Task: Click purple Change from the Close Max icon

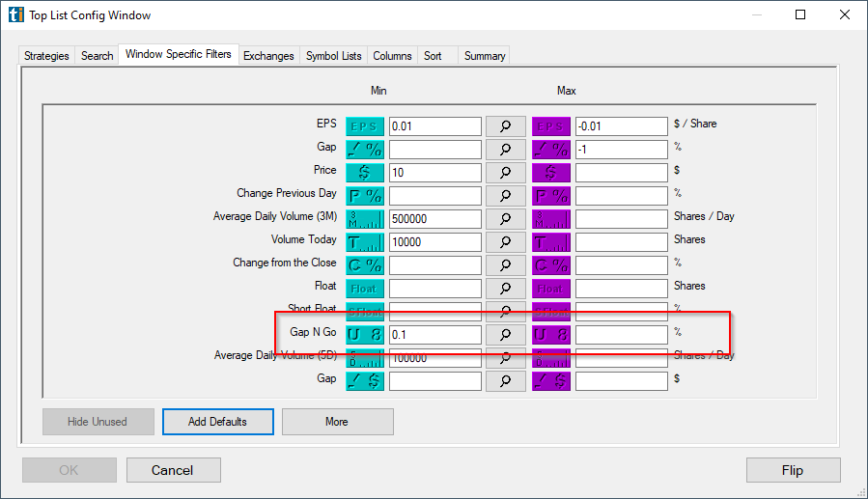Action: (x=550, y=265)
